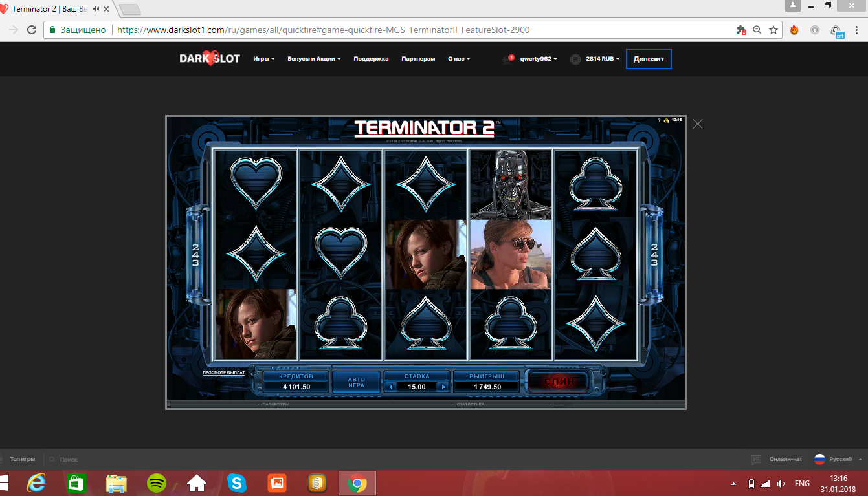Click the Chrome profile icon in title bar

(x=794, y=6)
